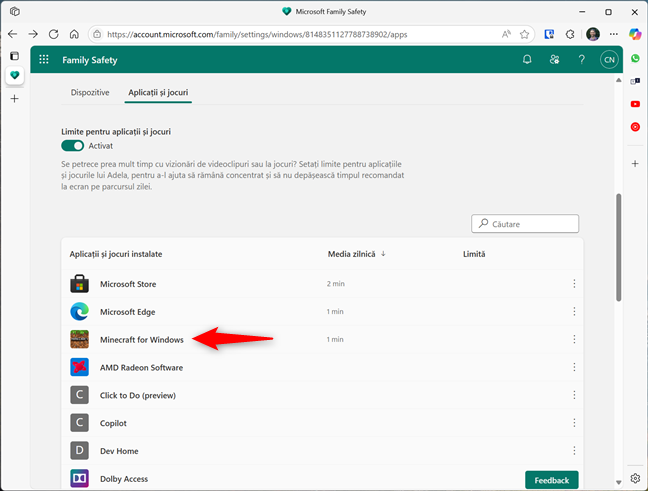
Task: Open browser settings and more menu
Action: (614, 34)
